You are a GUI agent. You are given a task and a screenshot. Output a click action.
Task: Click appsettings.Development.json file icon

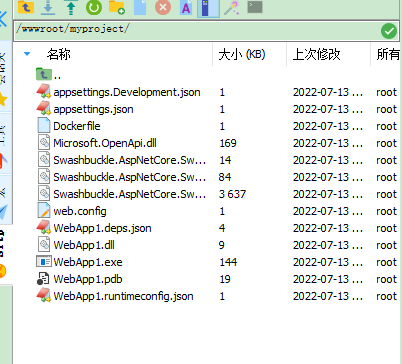pyautogui.click(x=44, y=92)
